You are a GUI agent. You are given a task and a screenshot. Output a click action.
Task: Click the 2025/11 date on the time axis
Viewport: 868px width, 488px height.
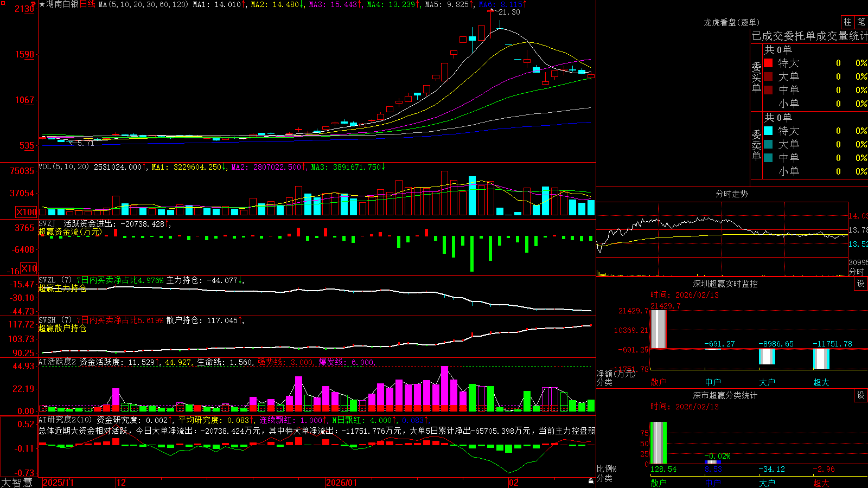[x=58, y=483]
